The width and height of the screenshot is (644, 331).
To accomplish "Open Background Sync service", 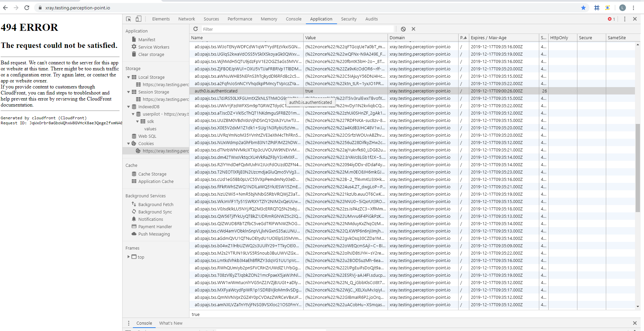I will coord(155,212).
